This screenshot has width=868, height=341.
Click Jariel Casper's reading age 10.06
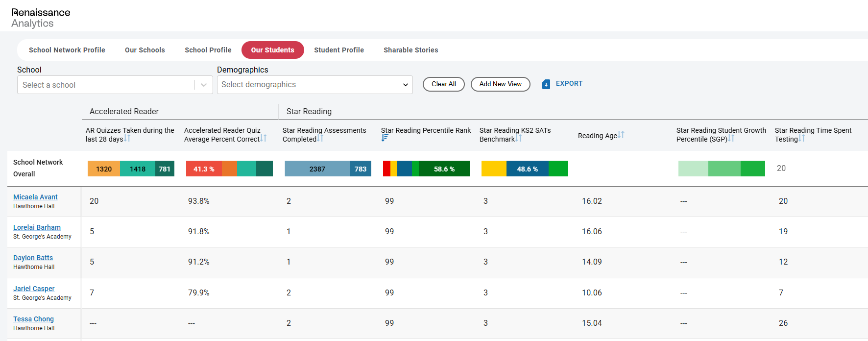(592, 292)
